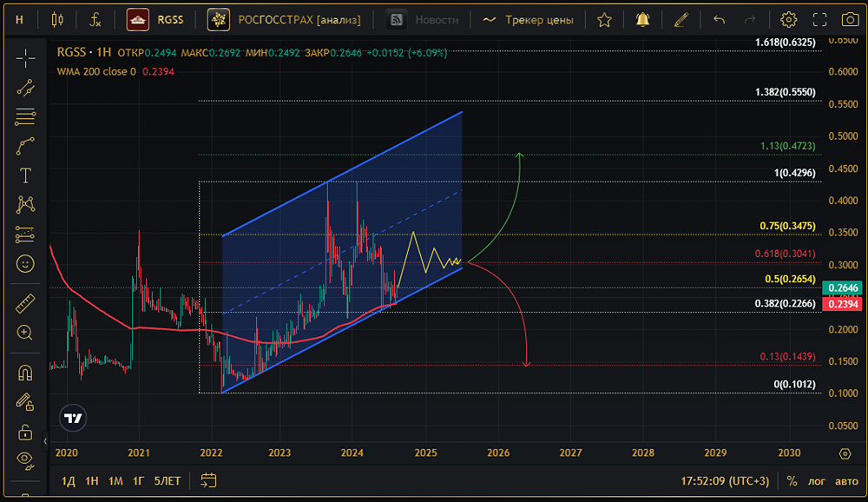The image size is (868, 502).
Task: Select the trend line drawing tool
Action: [25, 88]
